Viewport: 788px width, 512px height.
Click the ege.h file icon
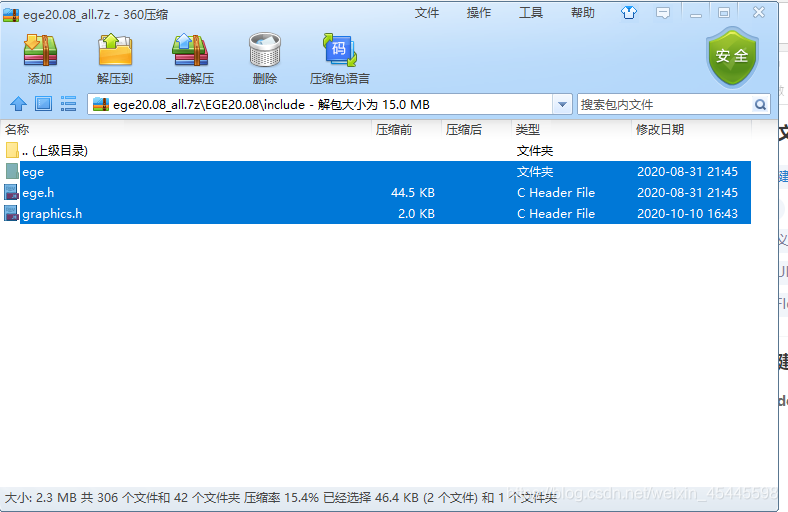pyautogui.click(x=12, y=192)
